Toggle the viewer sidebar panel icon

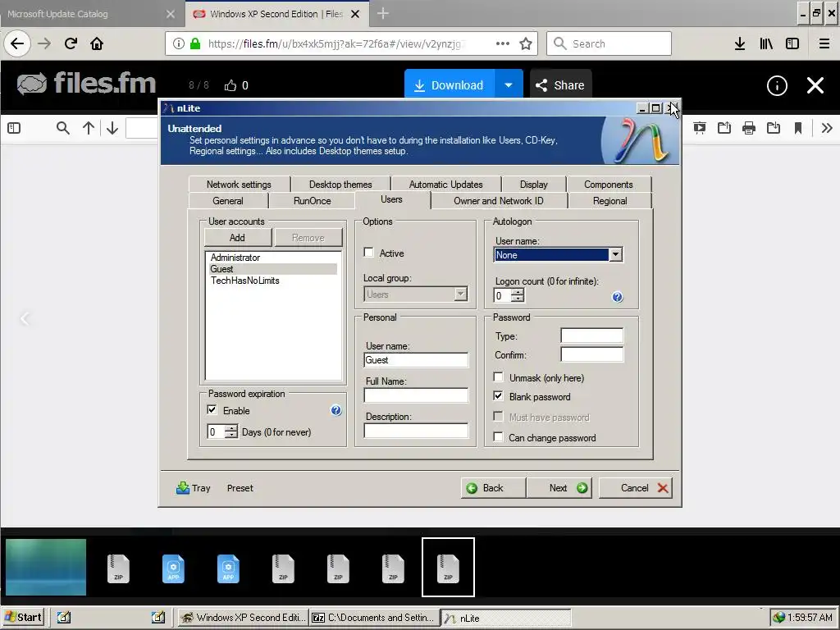[x=14, y=128]
